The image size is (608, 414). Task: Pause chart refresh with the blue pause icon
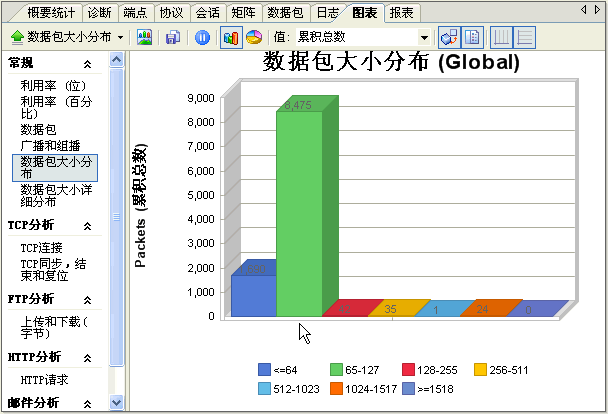pos(202,37)
